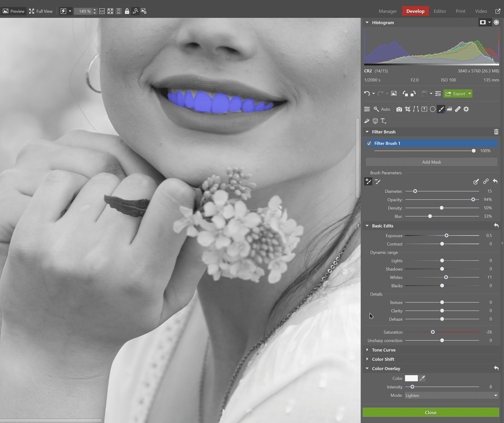Viewport: 504px width, 423px height.
Task: Activate the Radial Filter tool
Action: coord(433,109)
